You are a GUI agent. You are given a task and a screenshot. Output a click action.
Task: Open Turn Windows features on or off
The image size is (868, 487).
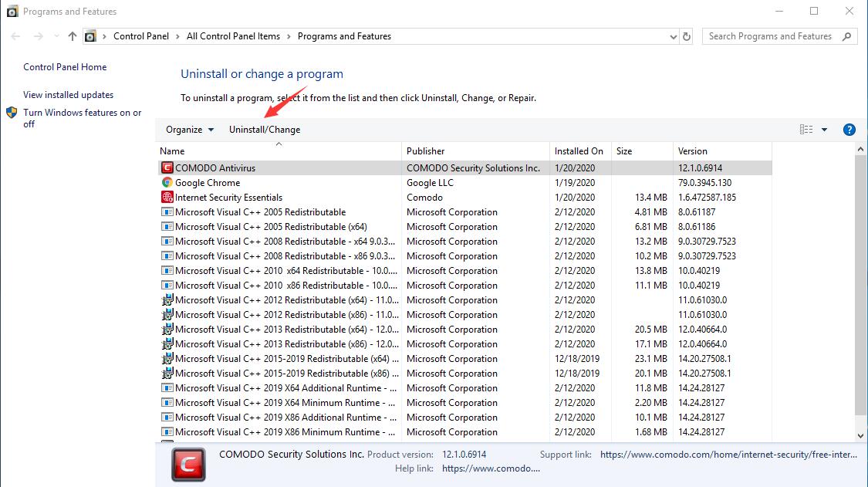pos(82,118)
